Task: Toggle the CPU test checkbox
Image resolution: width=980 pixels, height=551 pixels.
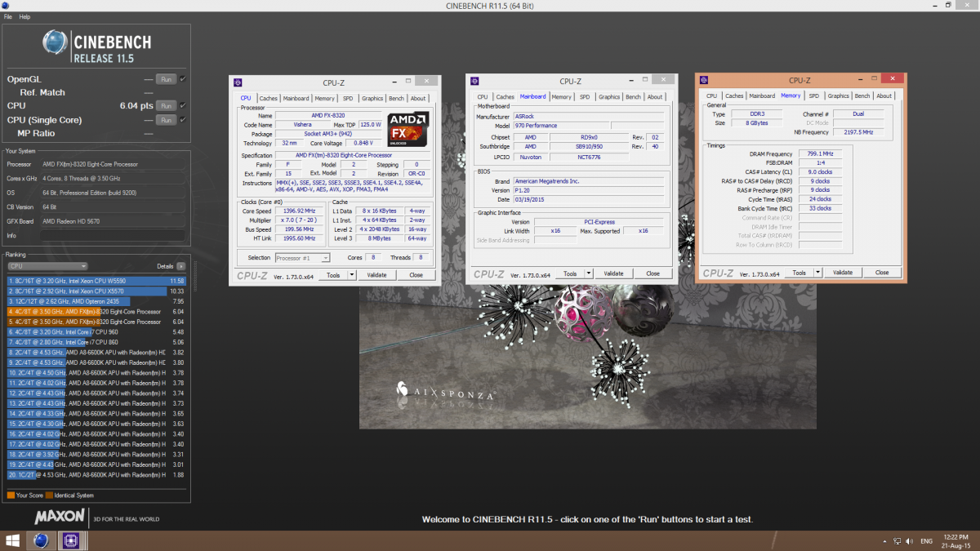Action: click(x=183, y=105)
